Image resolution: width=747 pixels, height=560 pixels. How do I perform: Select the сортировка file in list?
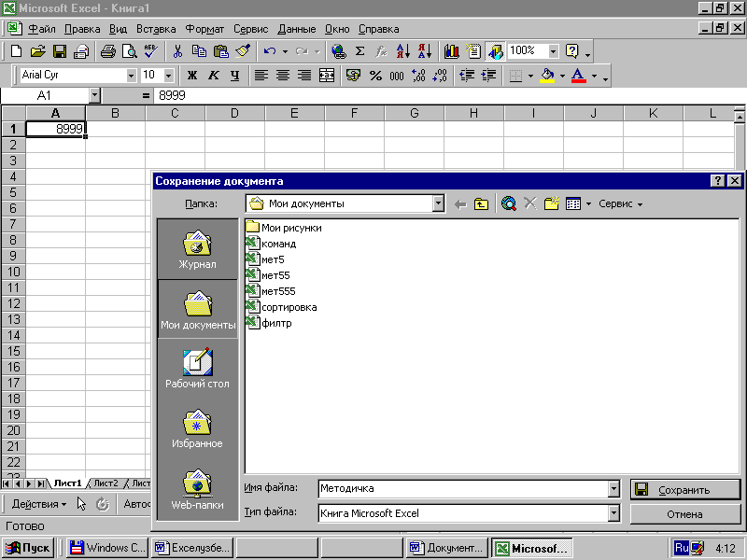click(282, 307)
